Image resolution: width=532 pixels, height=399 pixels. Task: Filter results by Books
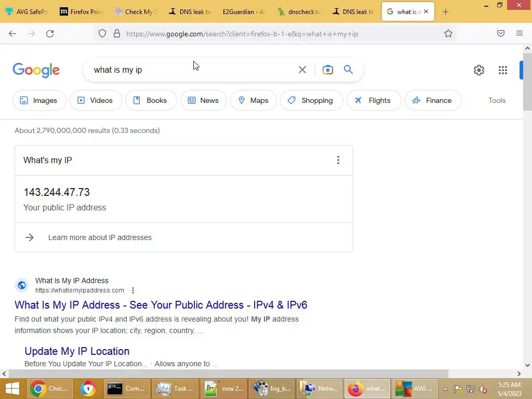151,100
